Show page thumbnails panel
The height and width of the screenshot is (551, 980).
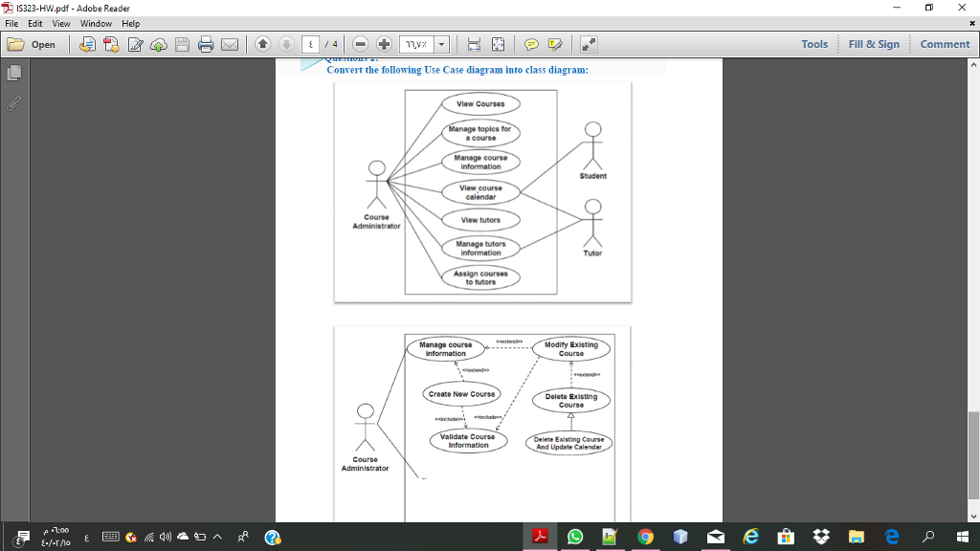[x=13, y=73]
